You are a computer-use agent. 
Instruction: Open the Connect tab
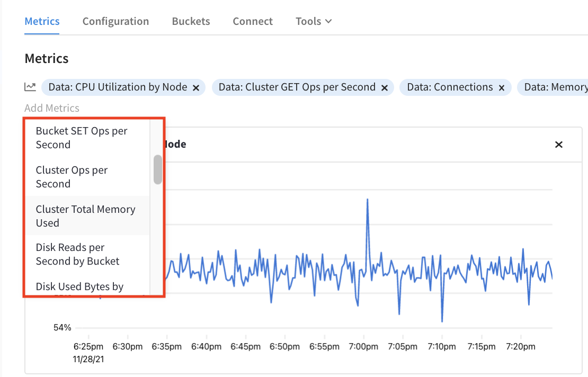tap(253, 21)
